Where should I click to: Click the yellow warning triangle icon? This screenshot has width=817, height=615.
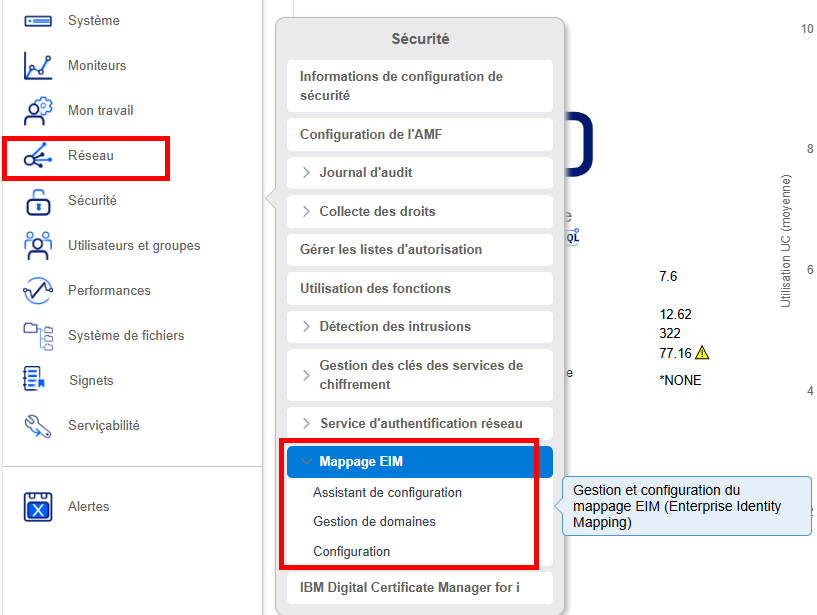tap(702, 352)
